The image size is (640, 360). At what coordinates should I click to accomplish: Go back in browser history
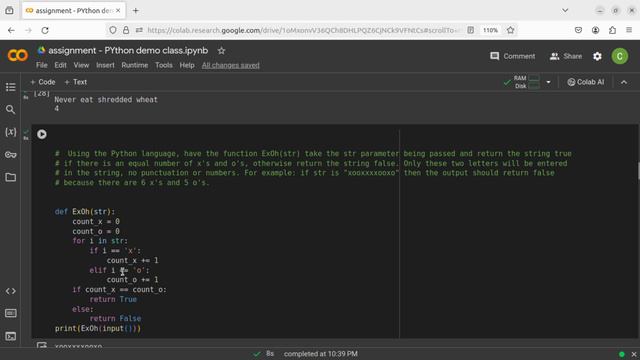pyautogui.click(x=11, y=30)
